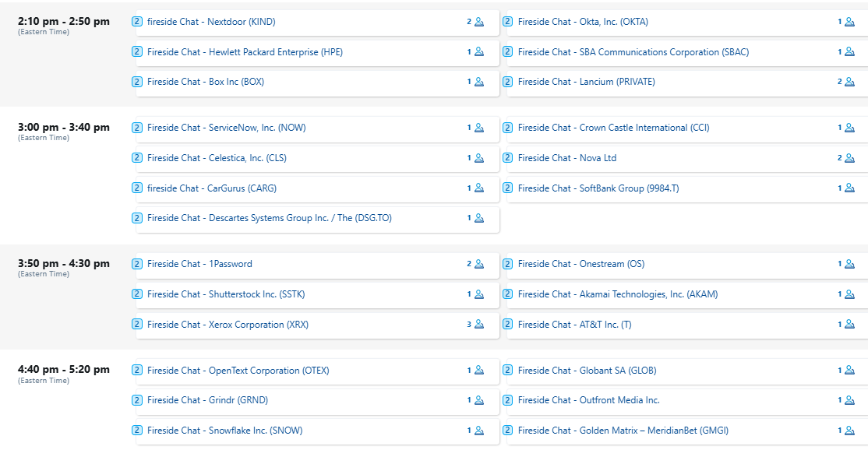
Task: Open Fireside Chat - Okta, Inc. (OKTA)
Action: (583, 22)
